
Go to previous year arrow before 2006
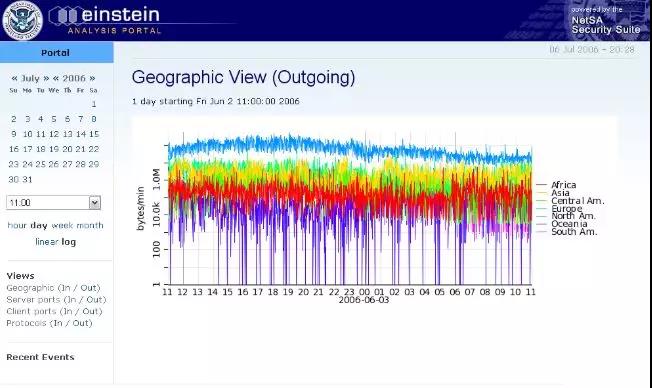pyautogui.click(x=56, y=78)
